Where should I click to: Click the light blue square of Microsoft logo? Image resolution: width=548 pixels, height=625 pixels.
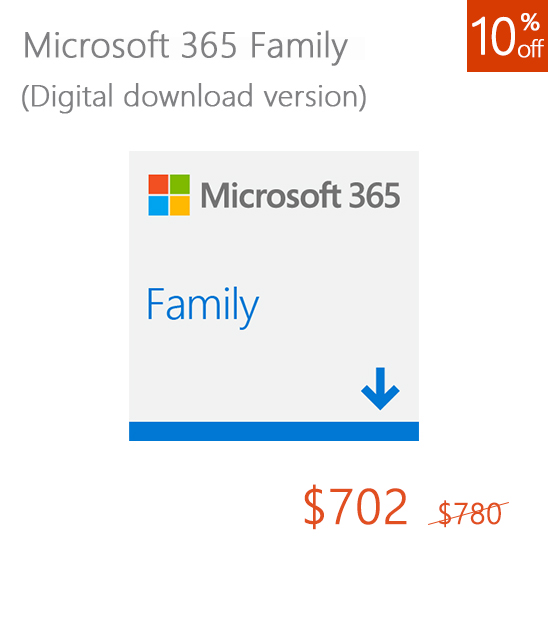pos(158,206)
